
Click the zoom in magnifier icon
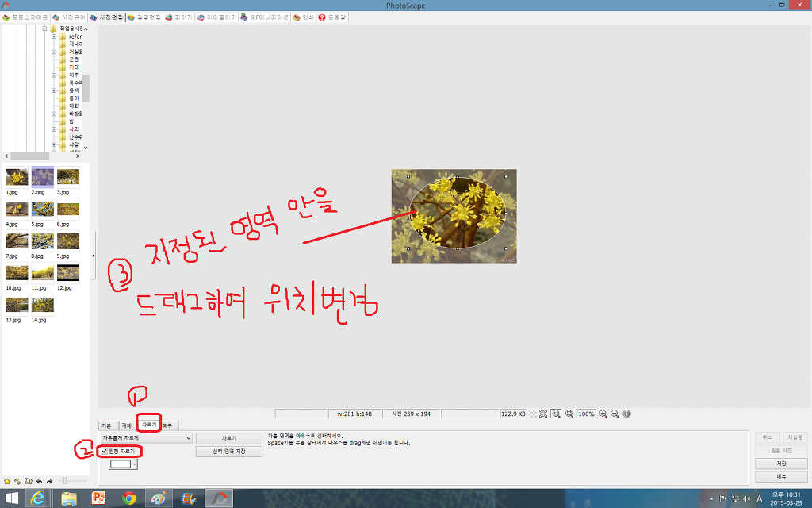604,414
